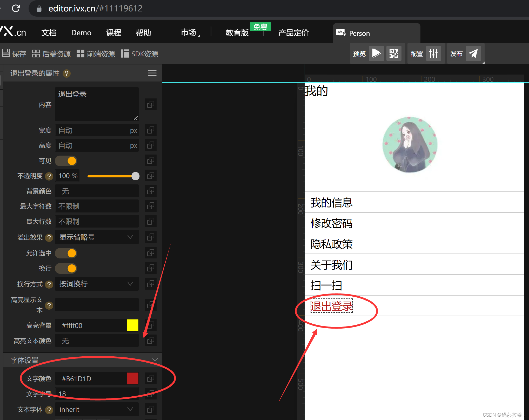This screenshot has height=420, width=529.
Task: Select the profile avatar image on canvas
Action: point(410,145)
